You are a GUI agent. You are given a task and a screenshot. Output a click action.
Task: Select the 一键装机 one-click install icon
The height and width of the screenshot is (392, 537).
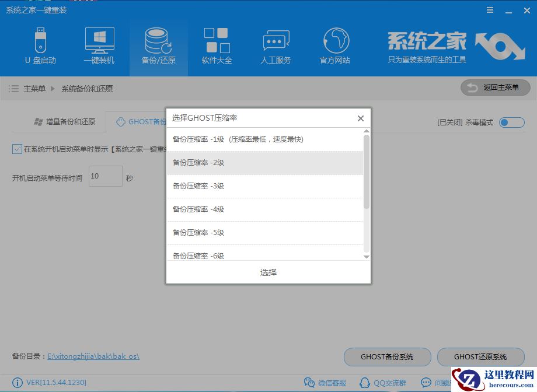click(99, 44)
